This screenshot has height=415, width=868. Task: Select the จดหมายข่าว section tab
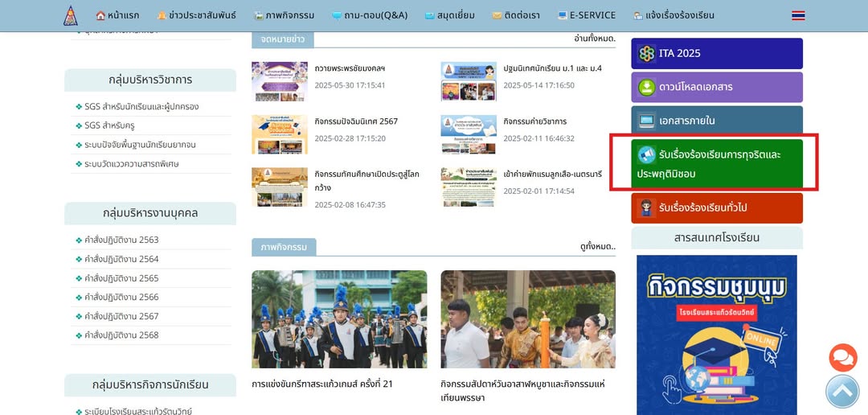pos(282,39)
